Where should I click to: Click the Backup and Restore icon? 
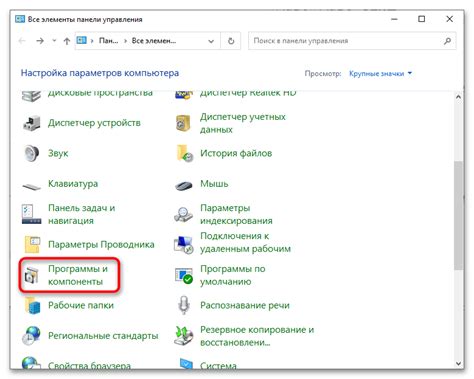point(183,335)
